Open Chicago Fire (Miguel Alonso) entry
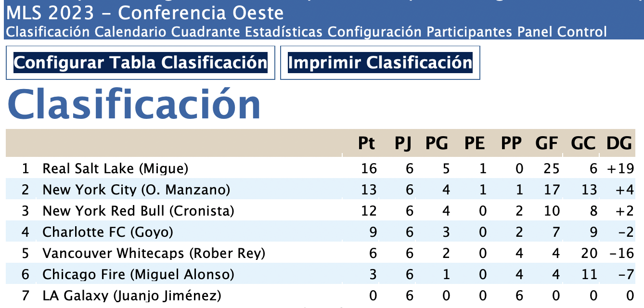644x308 pixels. (138, 274)
